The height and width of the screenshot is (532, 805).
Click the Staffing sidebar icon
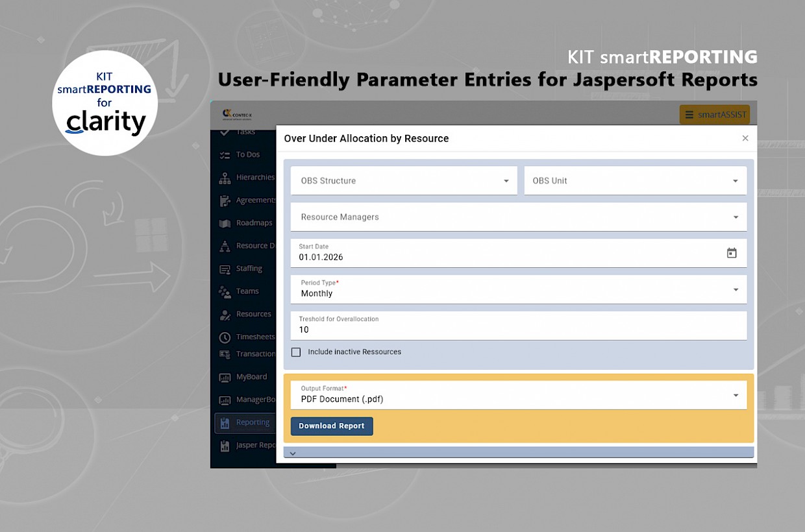coord(225,269)
